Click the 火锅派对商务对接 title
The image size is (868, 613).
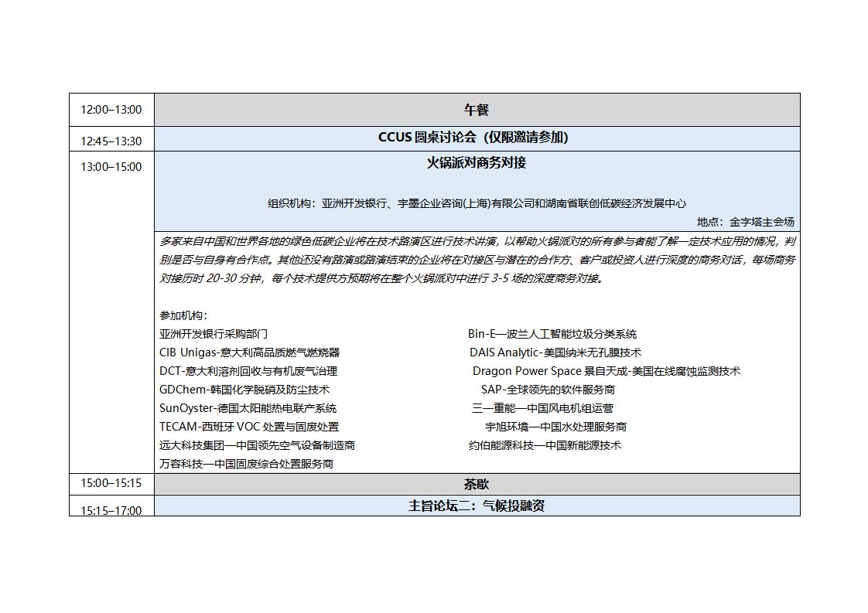point(477,162)
